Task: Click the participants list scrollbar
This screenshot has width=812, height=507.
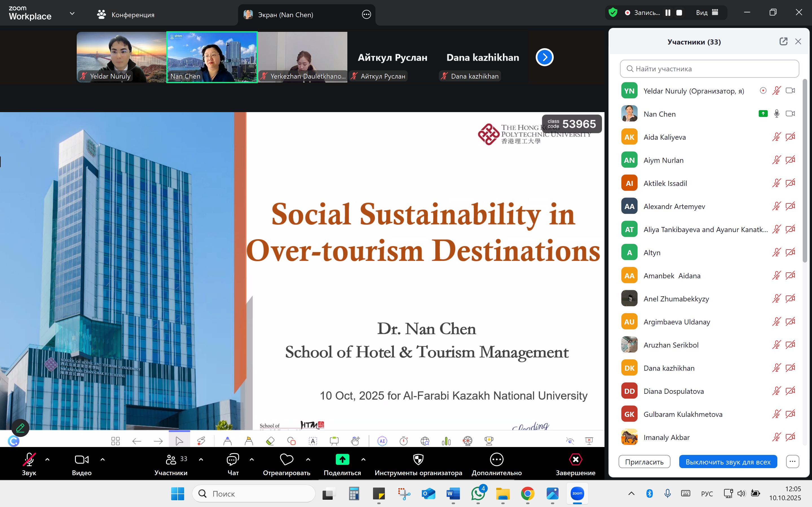Action: coord(804,171)
